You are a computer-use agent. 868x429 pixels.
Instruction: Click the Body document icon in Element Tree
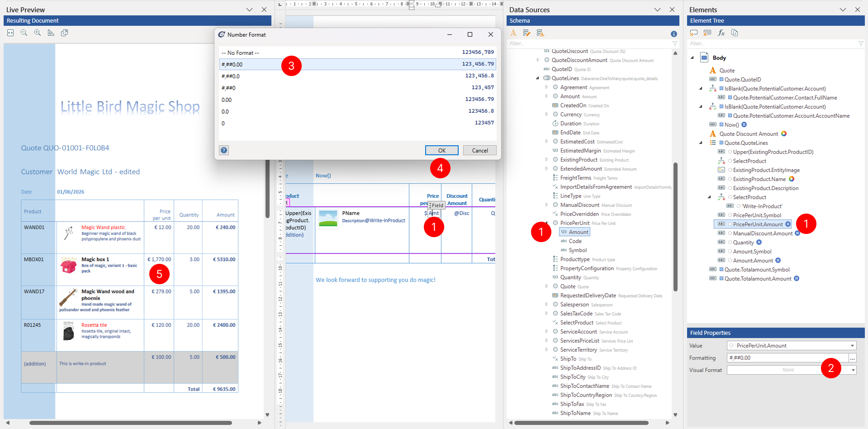click(704, 57)
